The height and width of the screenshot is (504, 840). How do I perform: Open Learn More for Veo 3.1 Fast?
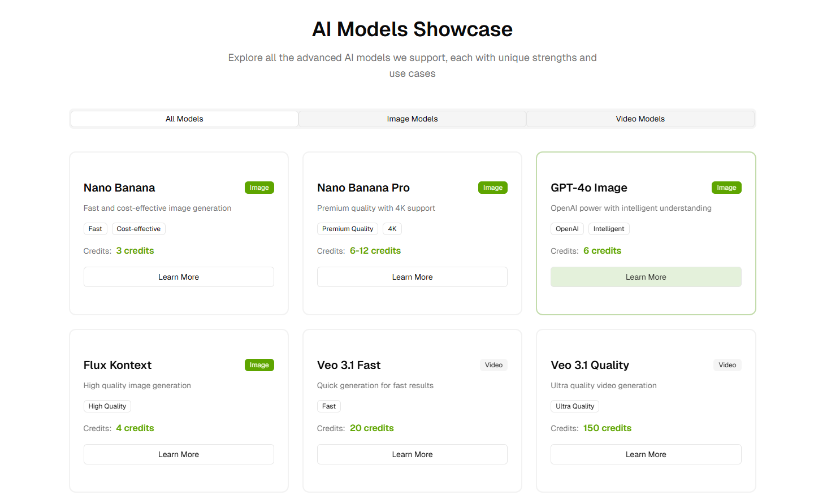(412, 454)
